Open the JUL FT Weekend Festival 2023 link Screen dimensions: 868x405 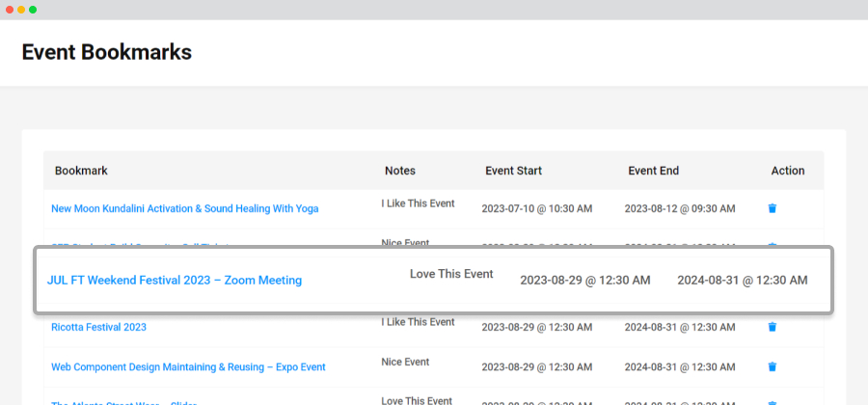pyautogui.click(x=175, y=280)
